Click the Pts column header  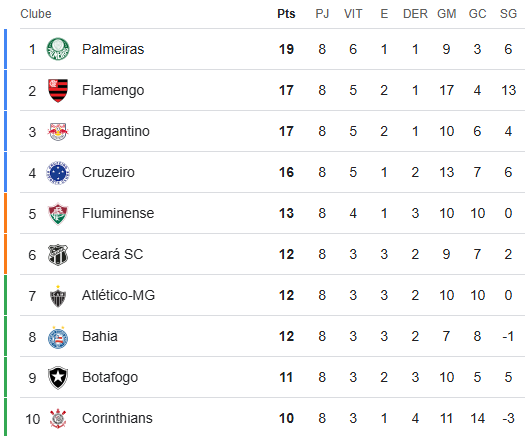point(286,14)
